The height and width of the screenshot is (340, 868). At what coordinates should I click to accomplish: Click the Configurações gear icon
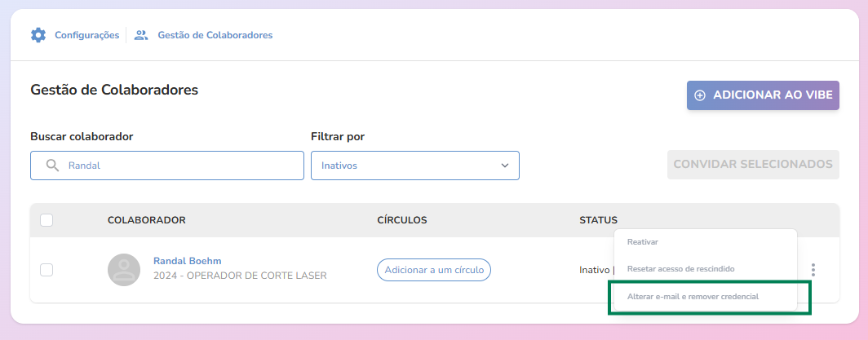point(38,35)
